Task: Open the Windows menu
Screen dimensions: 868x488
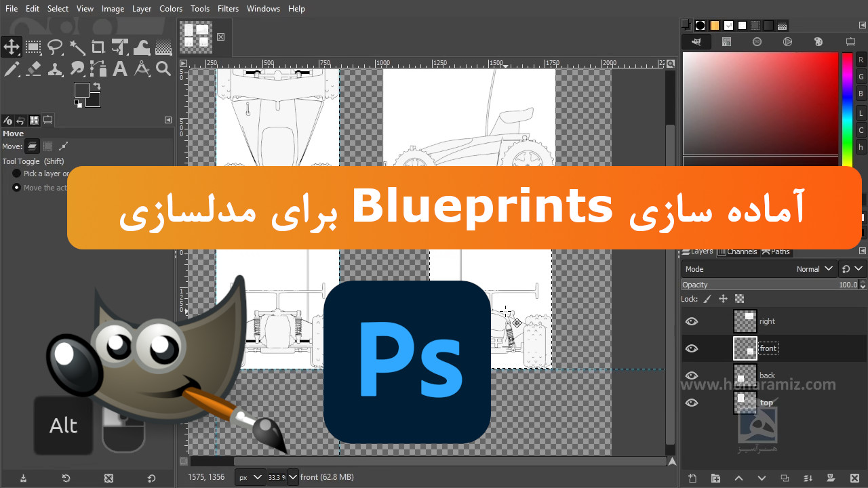Action: coord(263,9)
